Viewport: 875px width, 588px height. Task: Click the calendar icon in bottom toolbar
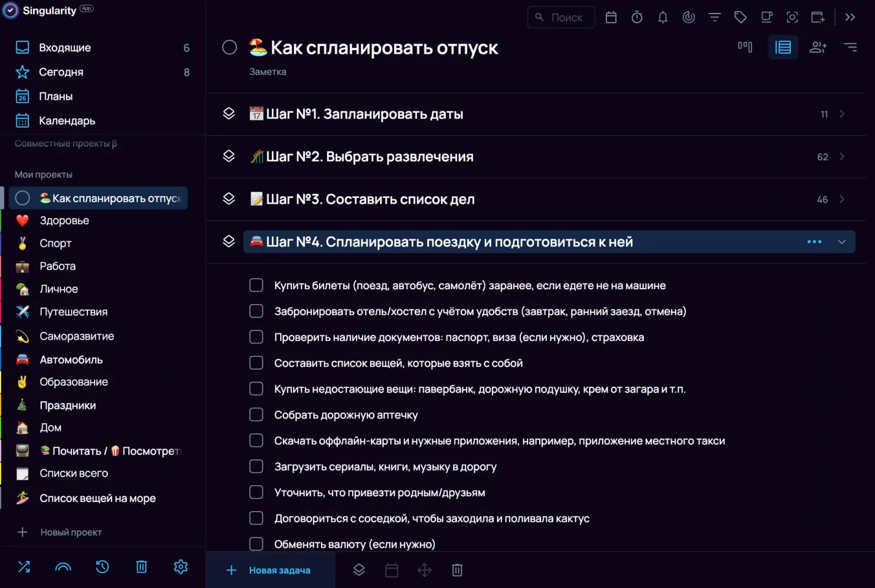(392, 570)
